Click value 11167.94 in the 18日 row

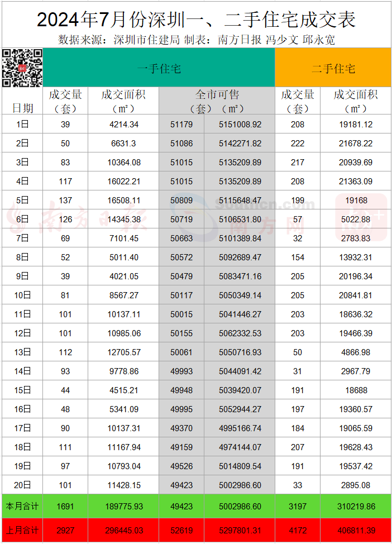click(x=124, y=447)
